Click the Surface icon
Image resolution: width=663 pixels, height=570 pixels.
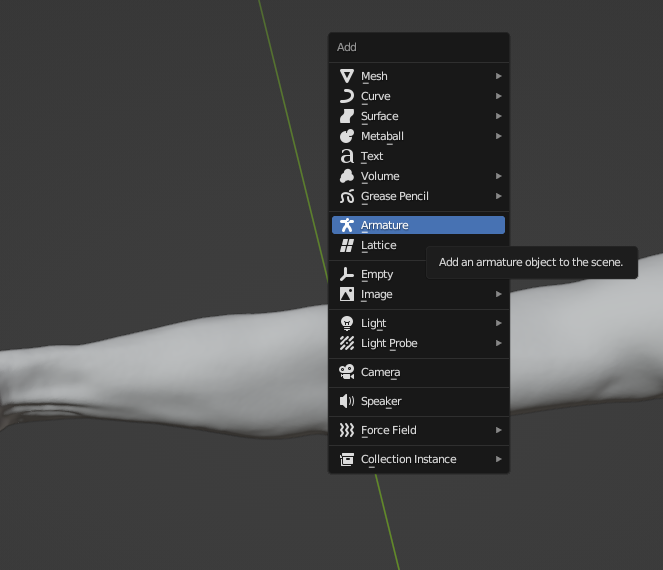[x=347, y=116]
